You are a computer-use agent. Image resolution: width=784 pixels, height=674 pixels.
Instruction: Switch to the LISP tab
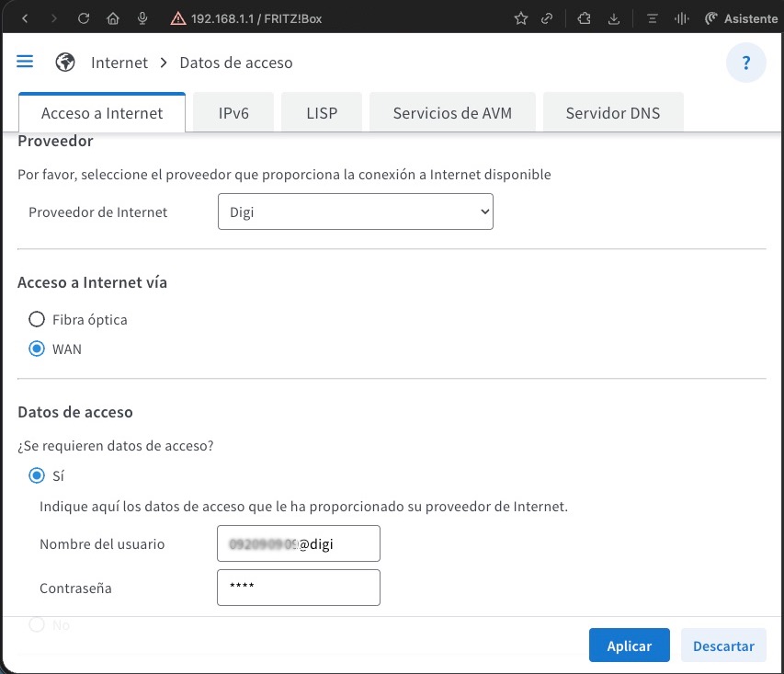click(322, 112)
